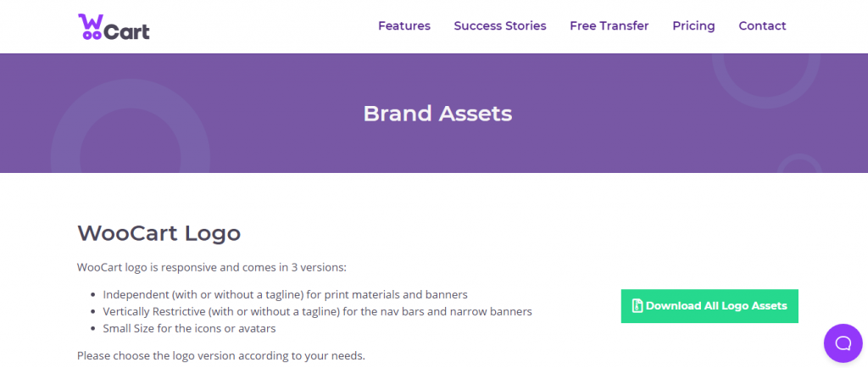
Task: Click the sentence about 3 logo versions
Action: [x=211, y=268]
